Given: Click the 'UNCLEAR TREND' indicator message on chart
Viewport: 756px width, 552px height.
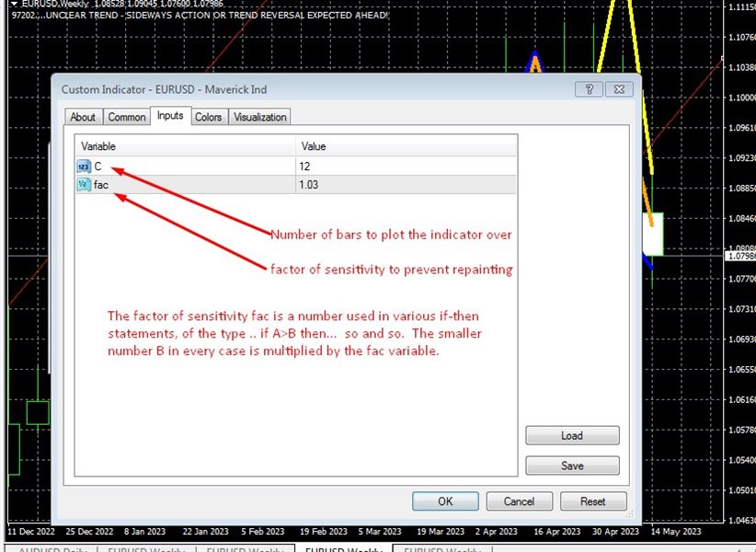Looking at the screenshot, I should [x=200, y=16].
